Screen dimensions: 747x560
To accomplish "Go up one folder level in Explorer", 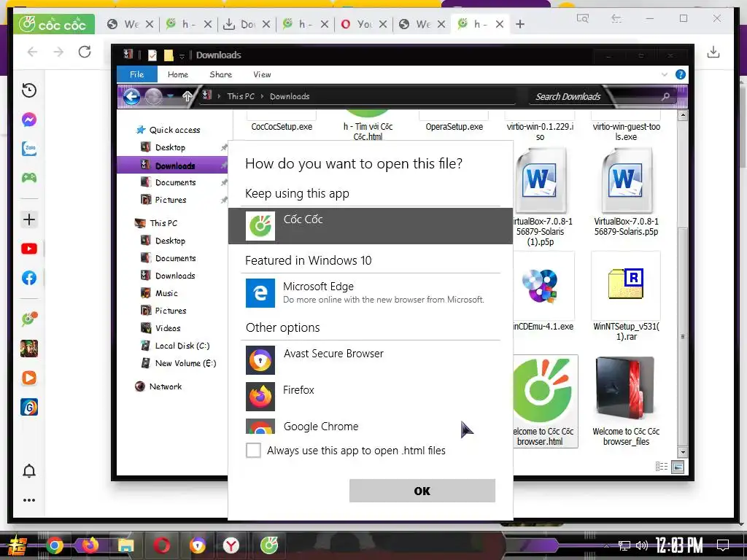I will coord(187,96).
